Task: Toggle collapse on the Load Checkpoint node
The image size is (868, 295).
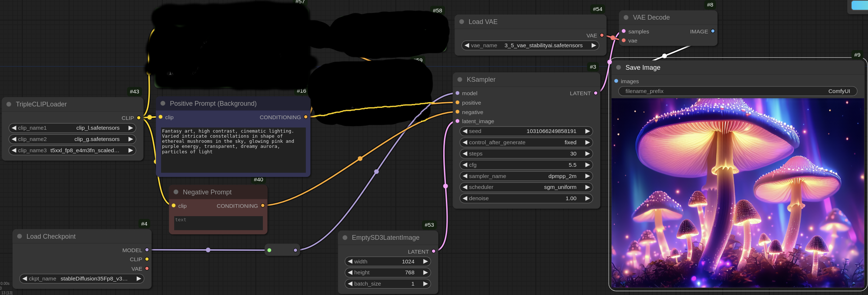Action: (20, 236)
